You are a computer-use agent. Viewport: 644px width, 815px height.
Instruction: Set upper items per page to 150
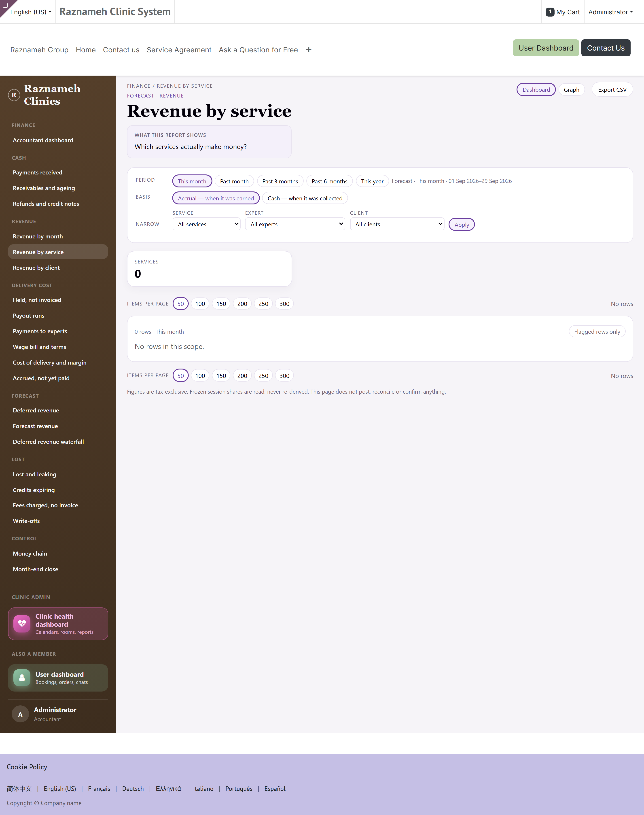coord(221,304)
